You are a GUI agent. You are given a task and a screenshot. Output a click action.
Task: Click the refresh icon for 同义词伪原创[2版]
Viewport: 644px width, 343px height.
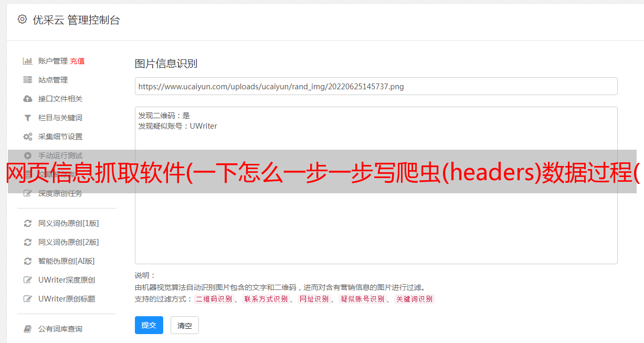click(x=28, y=242)
